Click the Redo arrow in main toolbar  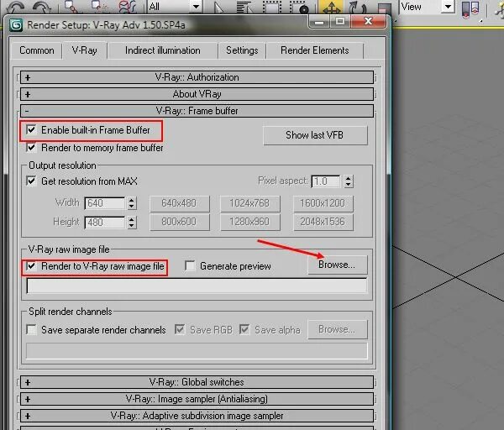(x=42, y=7)
